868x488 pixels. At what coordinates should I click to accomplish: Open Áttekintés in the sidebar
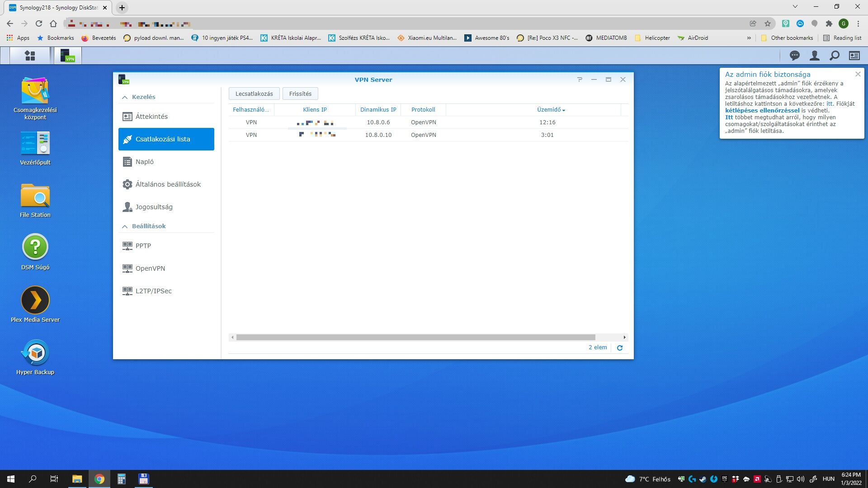pyautogui.click(x=166, y=117)
